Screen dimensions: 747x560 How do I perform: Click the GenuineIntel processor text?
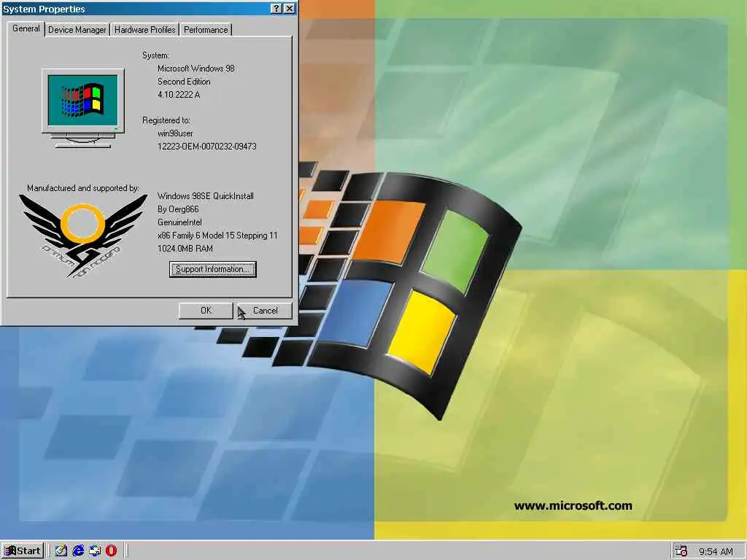(179, 222)
